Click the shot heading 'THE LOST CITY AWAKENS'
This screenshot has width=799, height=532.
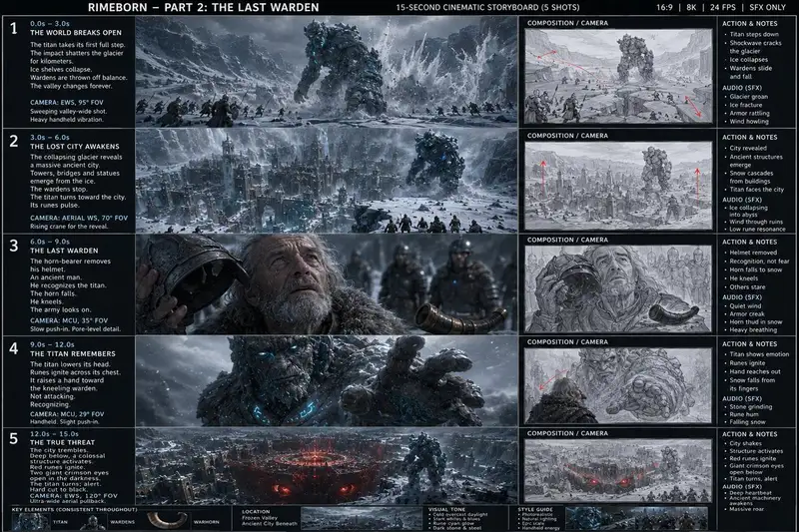pos(74,147)
